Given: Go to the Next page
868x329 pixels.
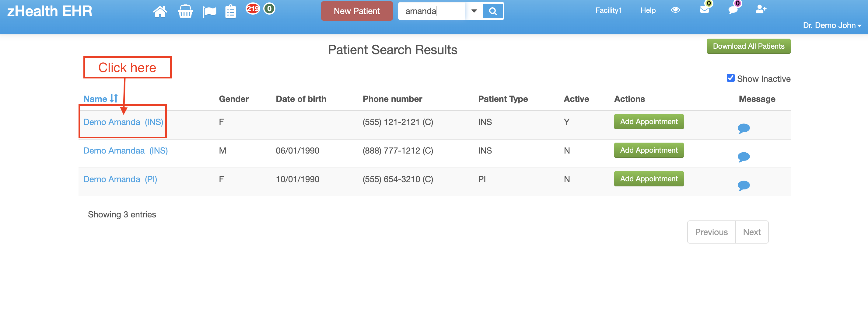Looking at the screenshot, I should [752, 232].
